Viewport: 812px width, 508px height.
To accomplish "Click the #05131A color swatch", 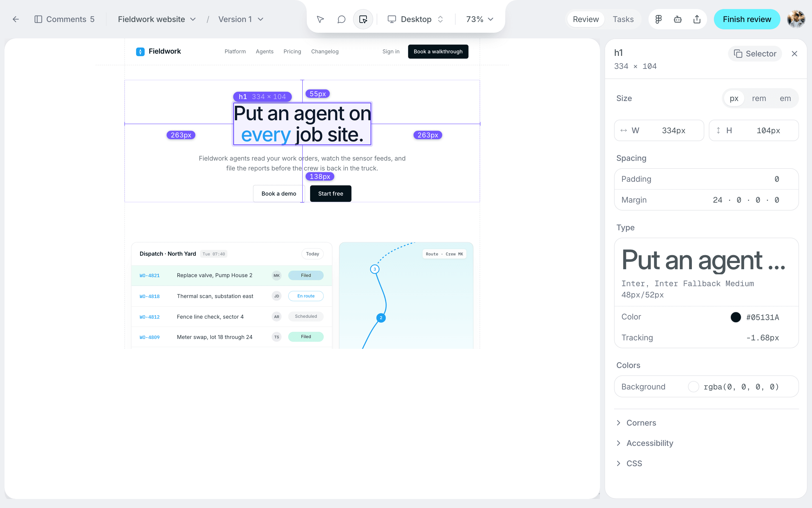I will [x=736, y=317].
